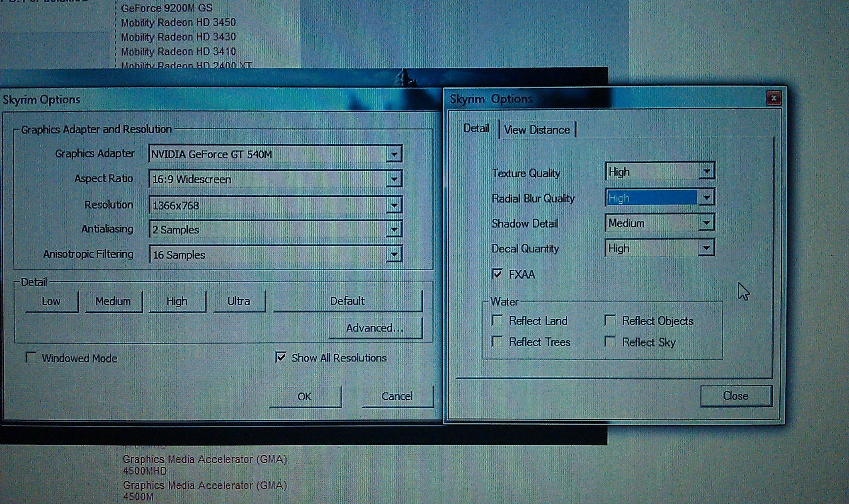
Task: Close the advanced Skyrim Options window
Action: [773, 98]
